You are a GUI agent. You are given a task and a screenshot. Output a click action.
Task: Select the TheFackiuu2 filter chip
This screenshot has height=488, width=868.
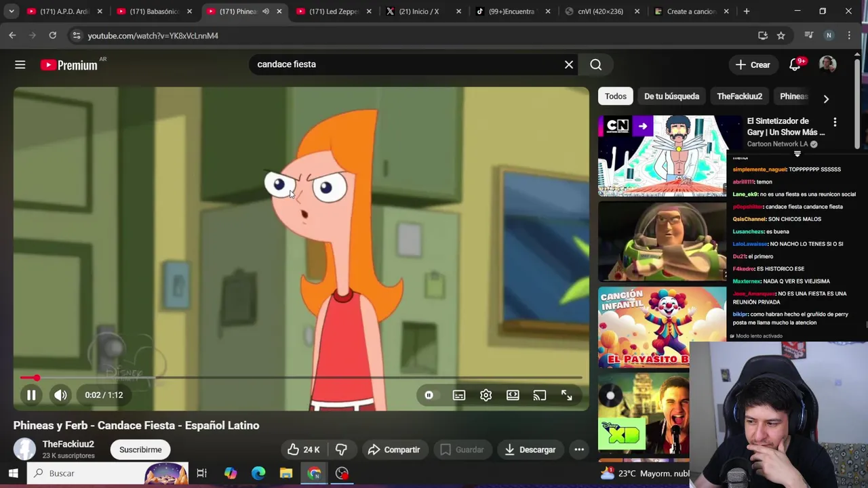[740, 96]
